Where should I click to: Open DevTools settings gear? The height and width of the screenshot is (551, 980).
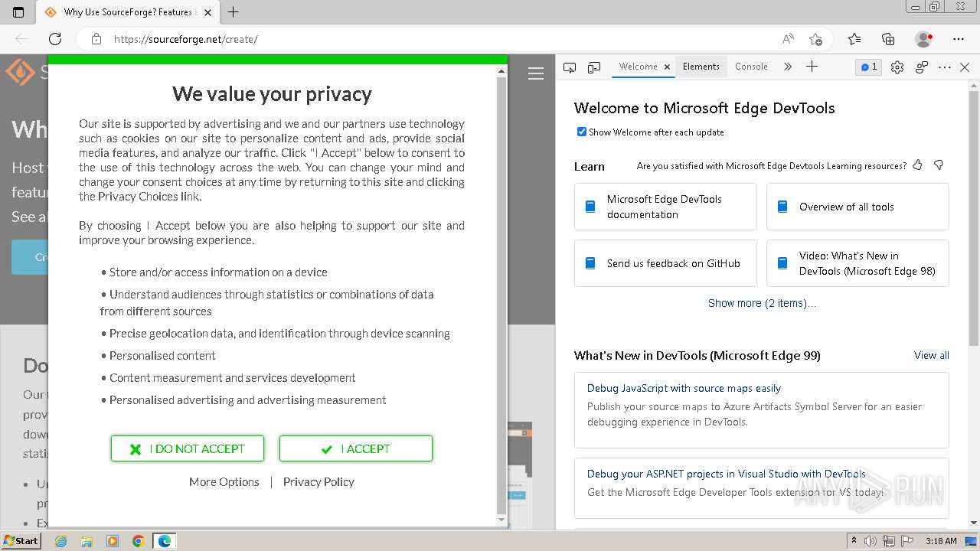click(x=897, y=67)
